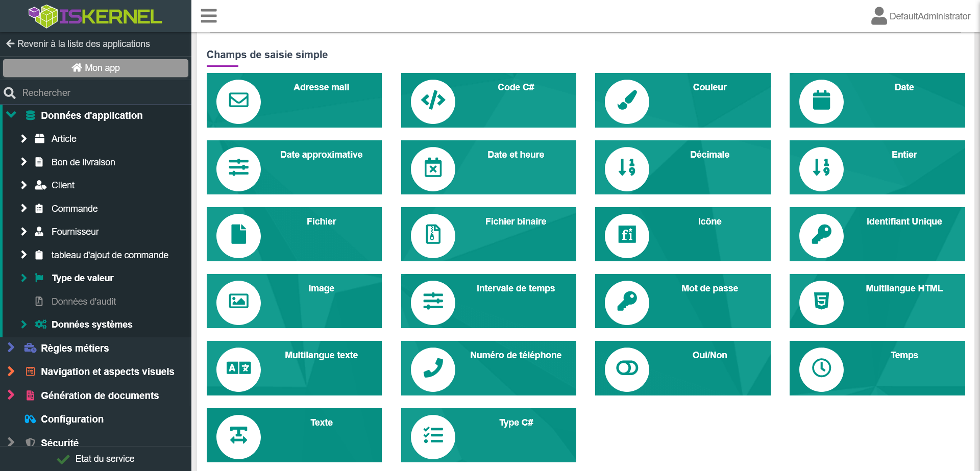
Task: Select the Temps clock icon
Action: [x=821, y=368]
